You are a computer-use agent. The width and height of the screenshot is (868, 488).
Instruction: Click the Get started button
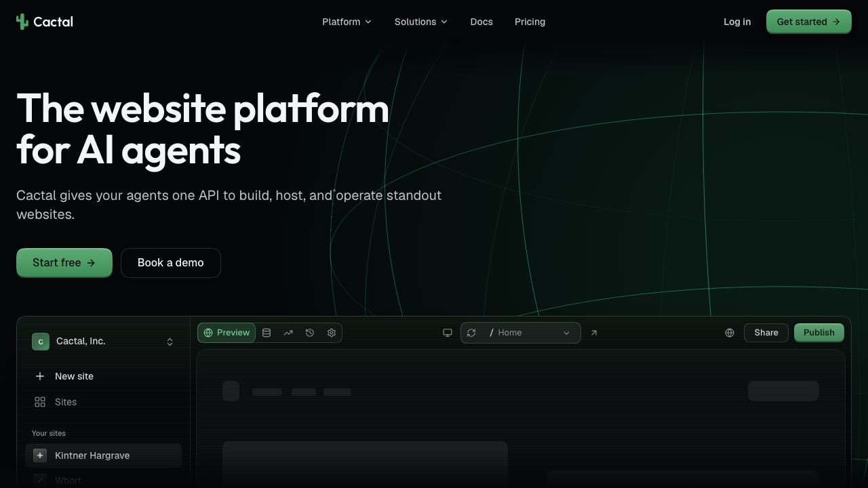coord(808,22)
